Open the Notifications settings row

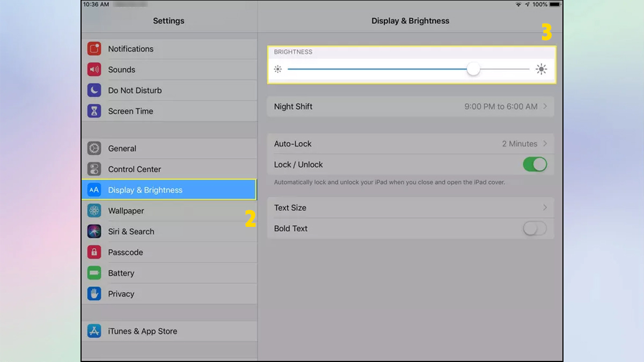tap(169, 49)
